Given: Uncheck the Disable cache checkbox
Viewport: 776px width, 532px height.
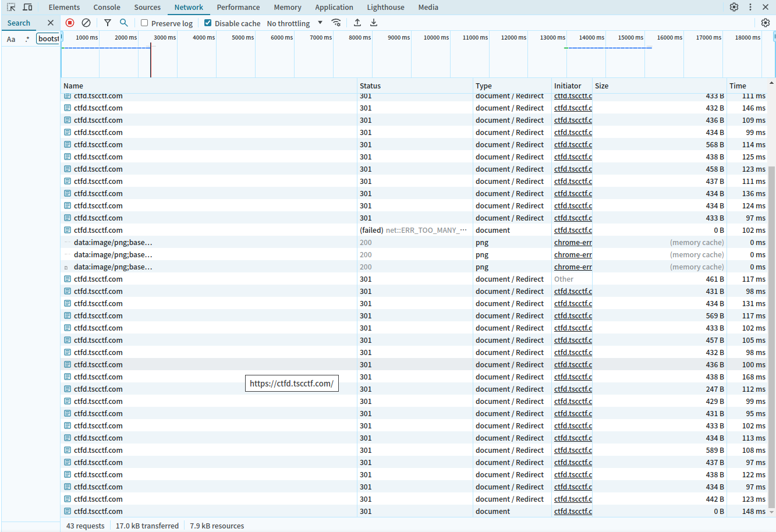Looking at the screenshot, I should pyautogui.click(x=208, y=23).
